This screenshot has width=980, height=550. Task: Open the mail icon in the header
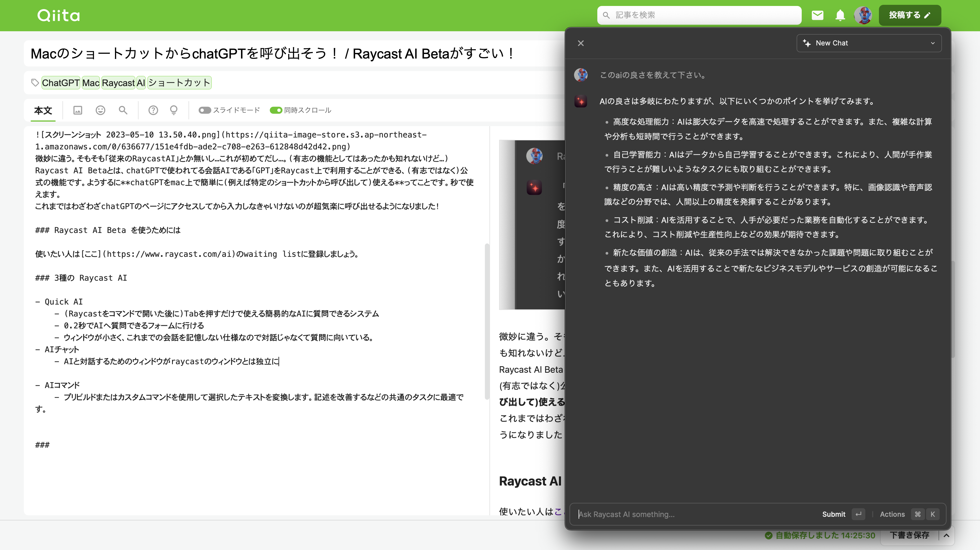(x=817, y=15)
